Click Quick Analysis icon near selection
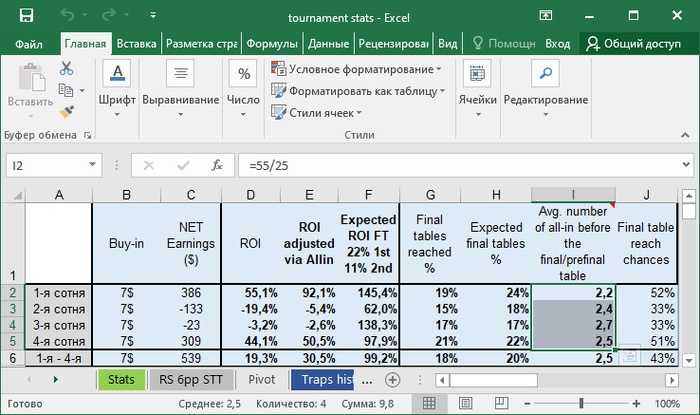Viewport: 700px width, 415px height. click(x=629, y=355)
